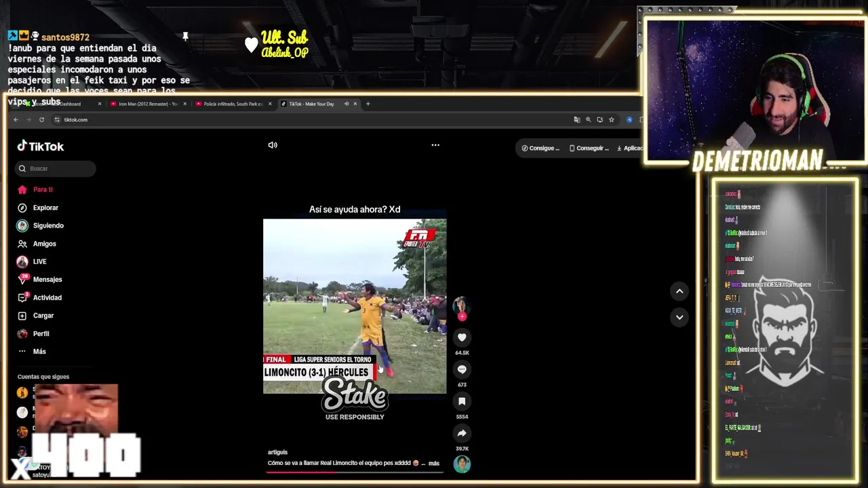
Task: Click the install app icon in address bar
Action: [x=599, y=120]
